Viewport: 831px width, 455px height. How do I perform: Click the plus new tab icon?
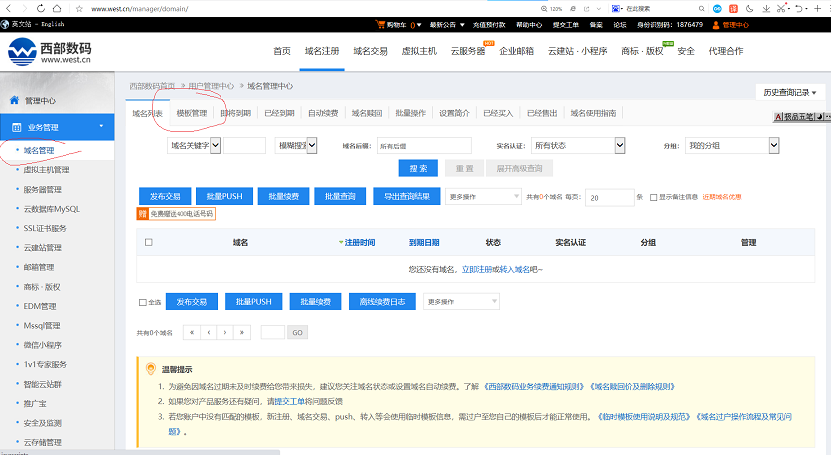pyautogui.click(x=818, y=8)
